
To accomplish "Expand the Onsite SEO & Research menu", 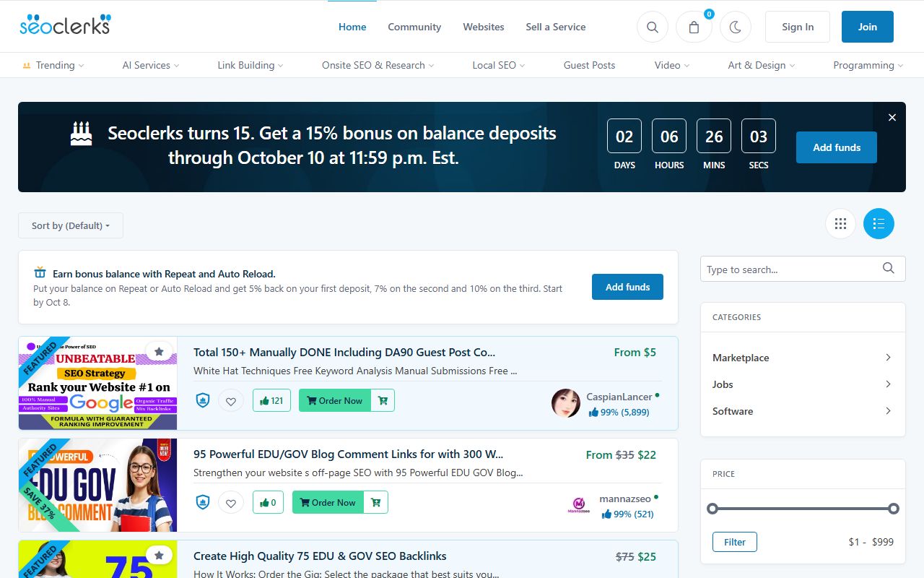I will [378, 65].
